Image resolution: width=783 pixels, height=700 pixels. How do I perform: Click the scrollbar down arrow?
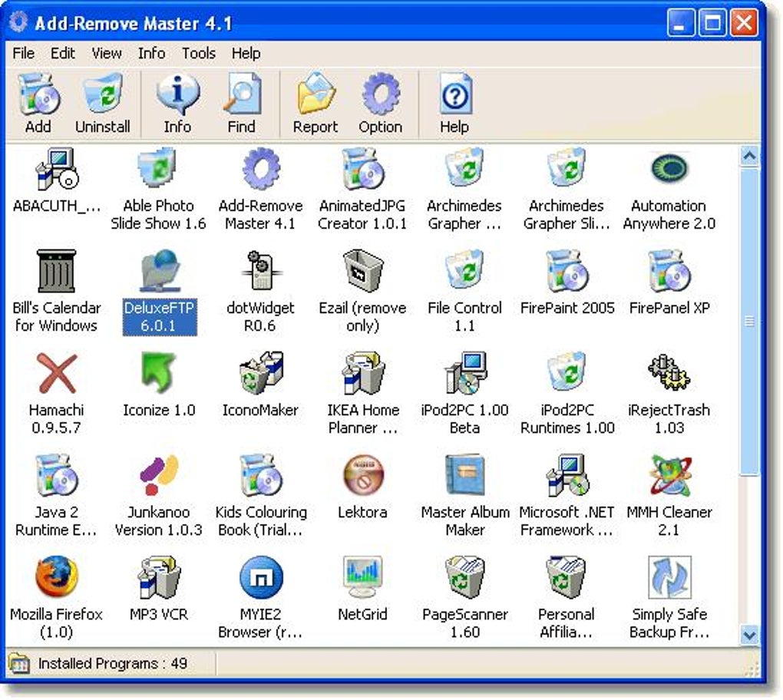749,636
